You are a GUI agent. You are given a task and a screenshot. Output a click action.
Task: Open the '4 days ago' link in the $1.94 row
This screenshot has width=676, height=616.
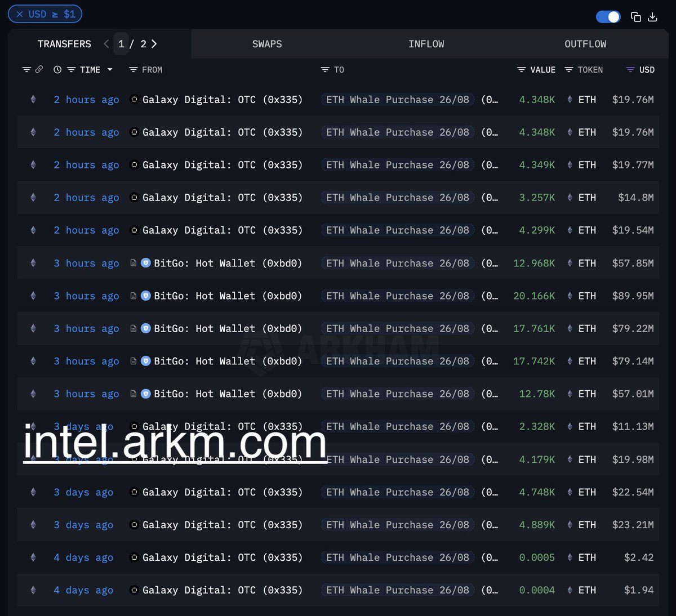[x=83, y=590]
